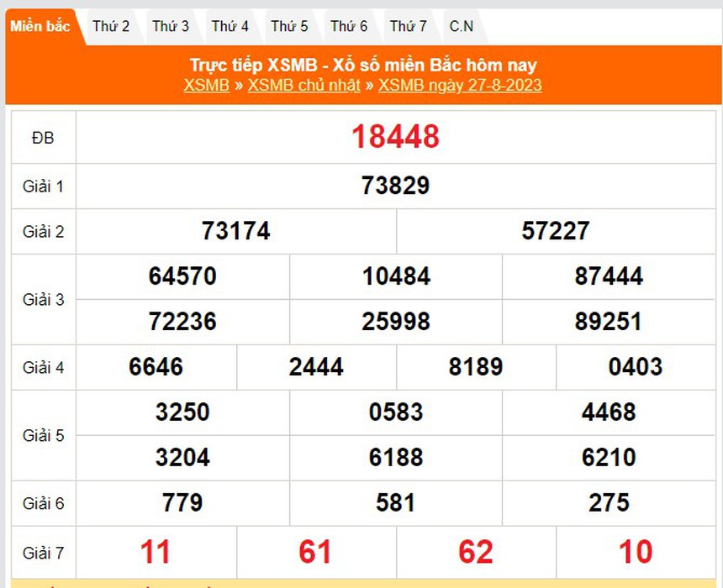Select the Thứ 7 tab
723x588 pixels.
(x=408, y=27)
